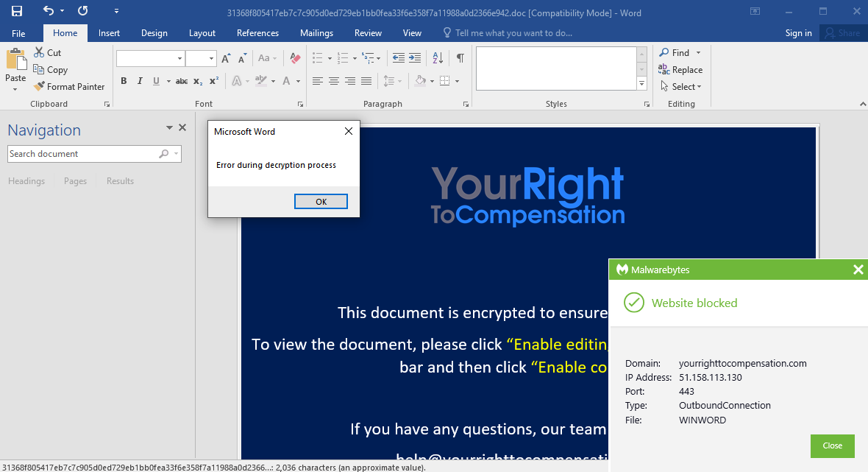The image size is (868, 472).
Task: Toggle Subscript formatting
Action: pyautogui.click(x=198, y=81)
